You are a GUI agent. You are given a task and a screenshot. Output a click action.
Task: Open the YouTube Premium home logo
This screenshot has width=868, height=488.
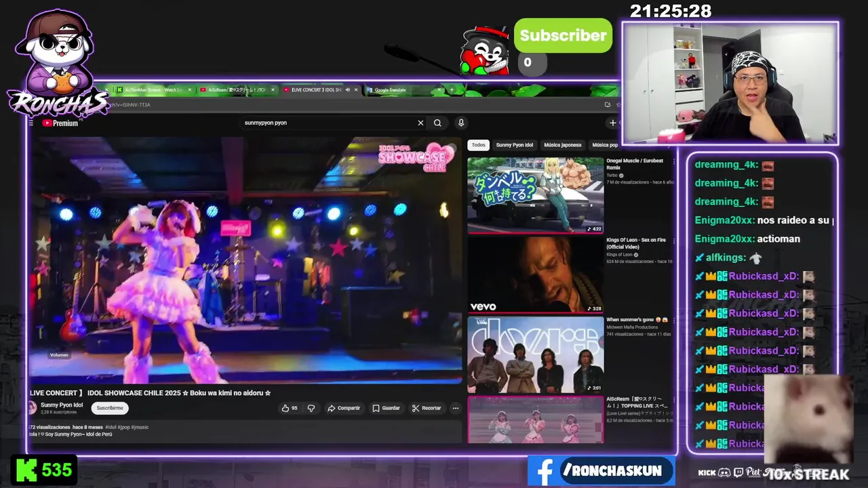pos(60,123)
